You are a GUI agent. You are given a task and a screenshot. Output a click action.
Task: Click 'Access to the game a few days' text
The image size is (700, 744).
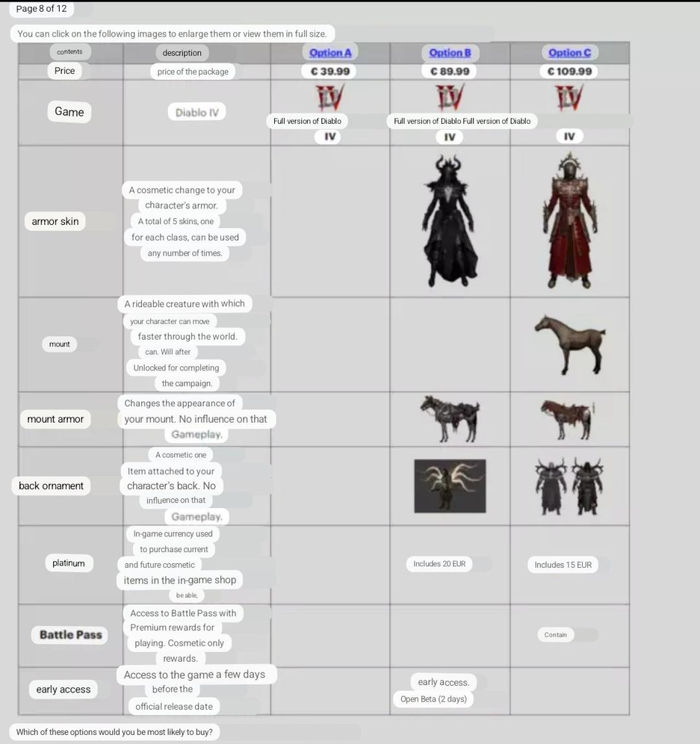194,675
